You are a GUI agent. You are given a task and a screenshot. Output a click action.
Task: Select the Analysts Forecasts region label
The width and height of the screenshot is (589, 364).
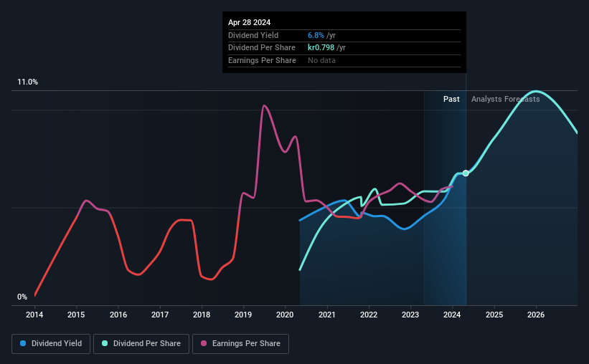click(505, 99)
